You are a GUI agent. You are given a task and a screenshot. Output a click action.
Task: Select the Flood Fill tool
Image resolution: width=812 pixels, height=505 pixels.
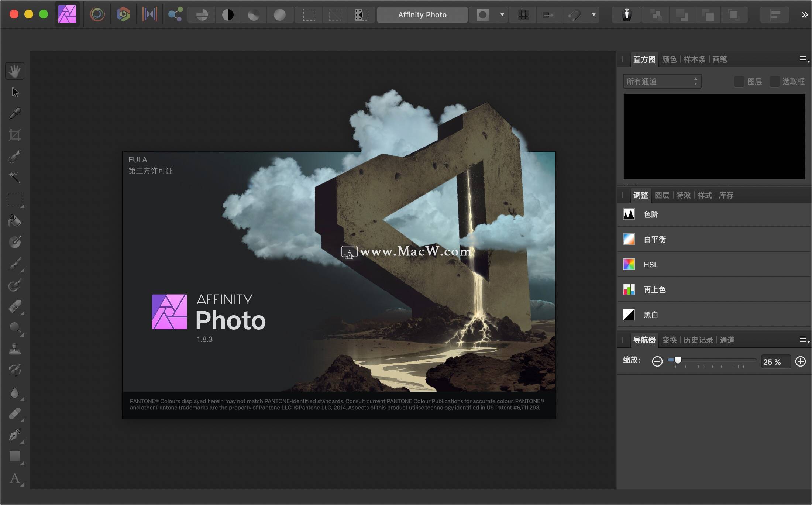[15, 220]
